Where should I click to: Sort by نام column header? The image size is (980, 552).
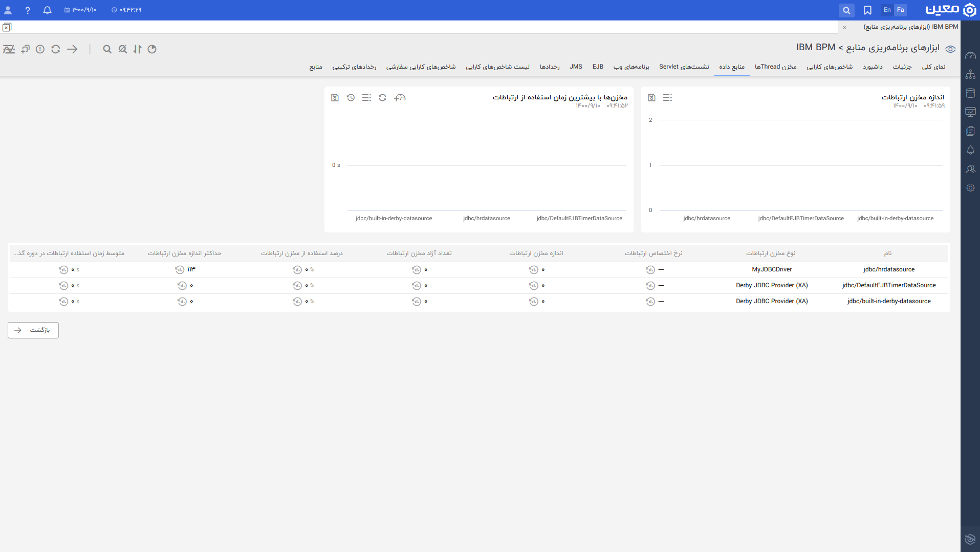click(887, 253)
